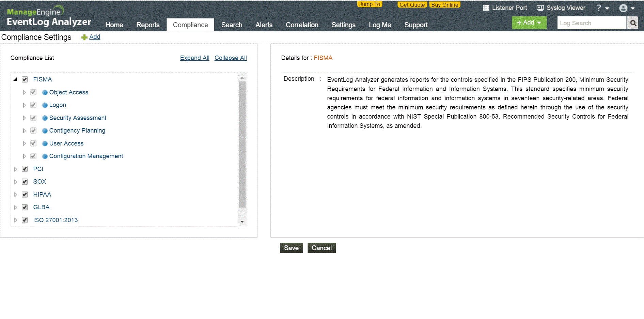Open the Settings tab
The image size is (644, 319).
(344, 25)
